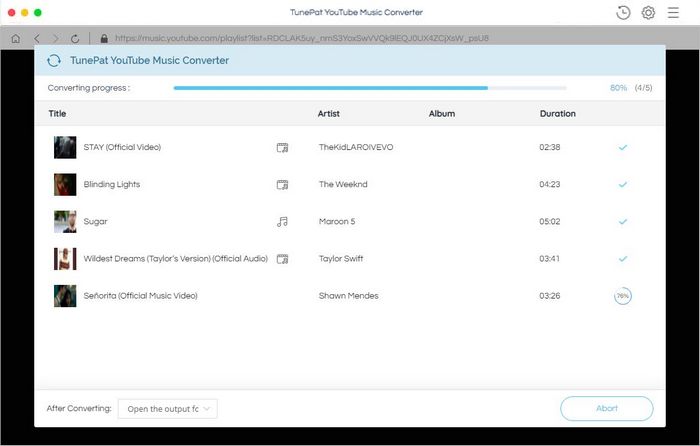Select the Sugar song title

coord(96,221)
